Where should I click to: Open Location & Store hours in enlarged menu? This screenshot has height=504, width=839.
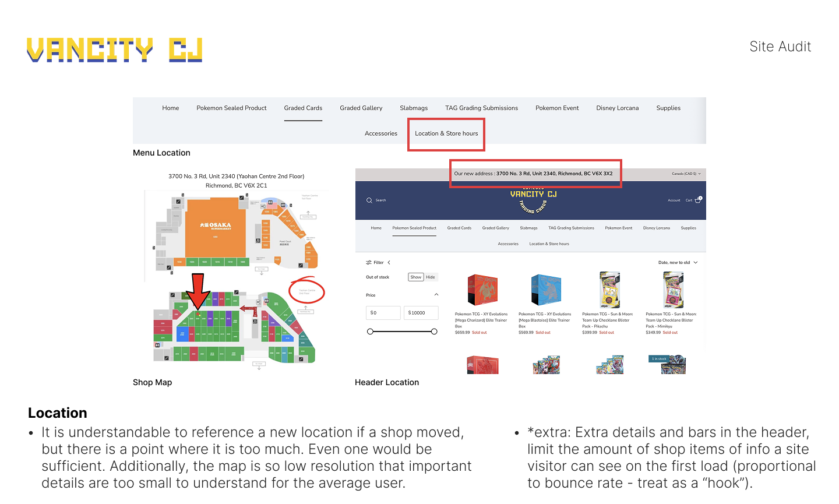click(446, 133)
